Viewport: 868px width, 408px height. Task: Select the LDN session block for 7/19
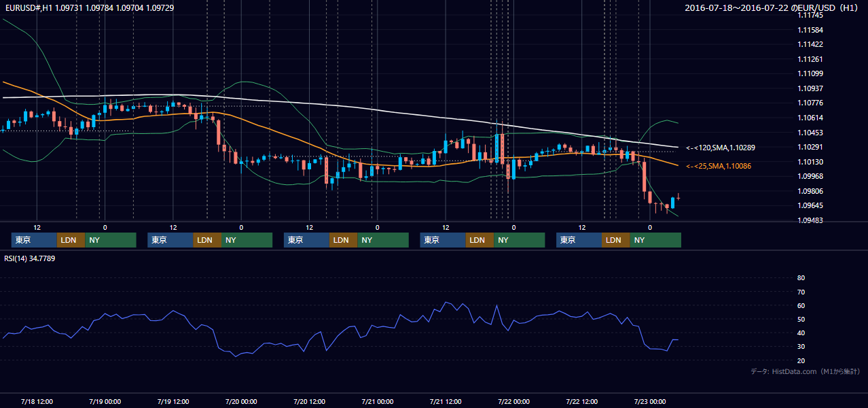click(x=207, y=240)
